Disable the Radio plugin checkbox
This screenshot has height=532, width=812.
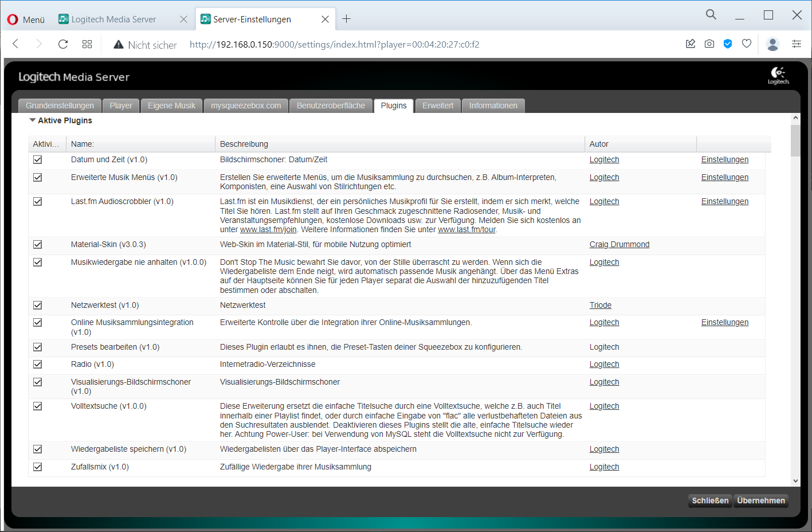pos(38,365)
